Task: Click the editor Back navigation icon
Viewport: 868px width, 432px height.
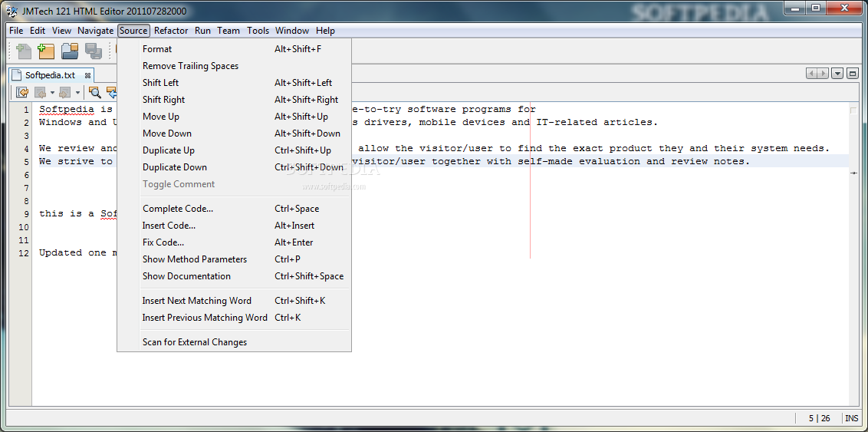Action: point(41,93)
